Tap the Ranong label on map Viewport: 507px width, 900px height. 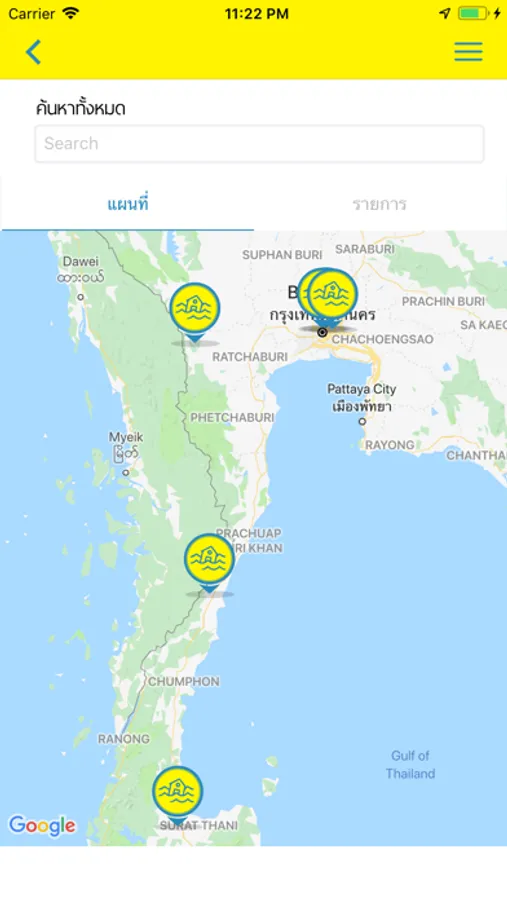[x=123, y=739]
